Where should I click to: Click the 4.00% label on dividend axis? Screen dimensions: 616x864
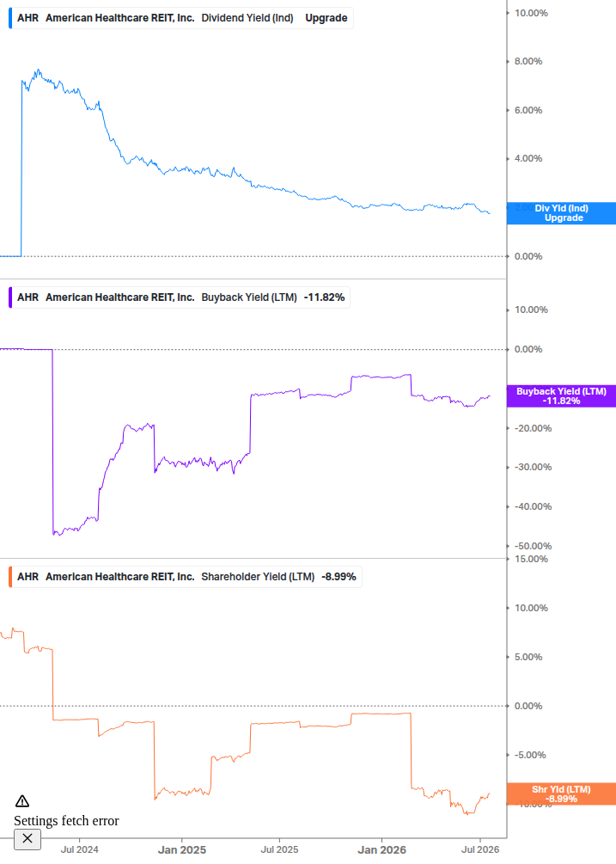tap(528, 159)
